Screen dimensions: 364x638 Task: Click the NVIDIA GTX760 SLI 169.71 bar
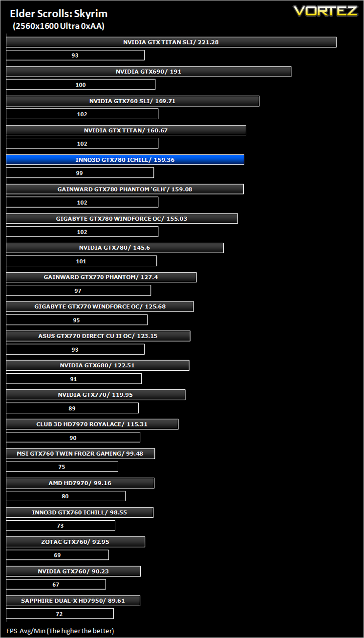pyautogui.click(x=132, y=101)
